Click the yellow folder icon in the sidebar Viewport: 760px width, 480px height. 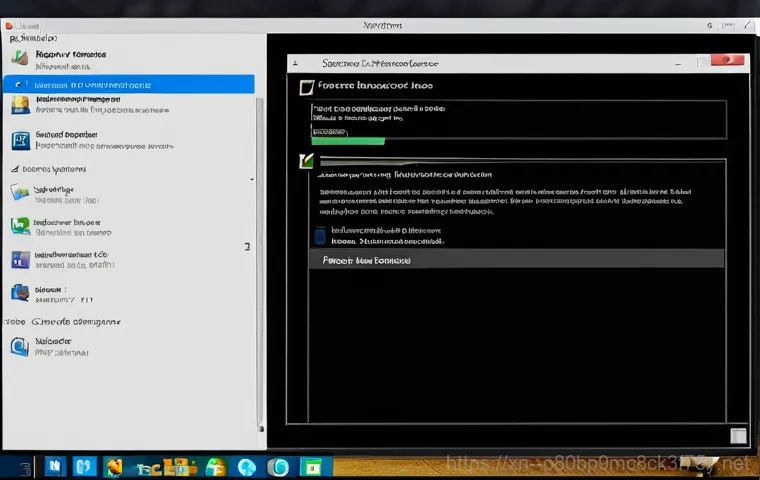(20, 105)
